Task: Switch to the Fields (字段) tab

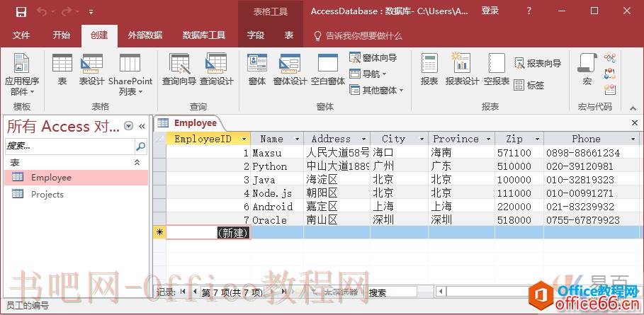Action: [x=256, y=35]
